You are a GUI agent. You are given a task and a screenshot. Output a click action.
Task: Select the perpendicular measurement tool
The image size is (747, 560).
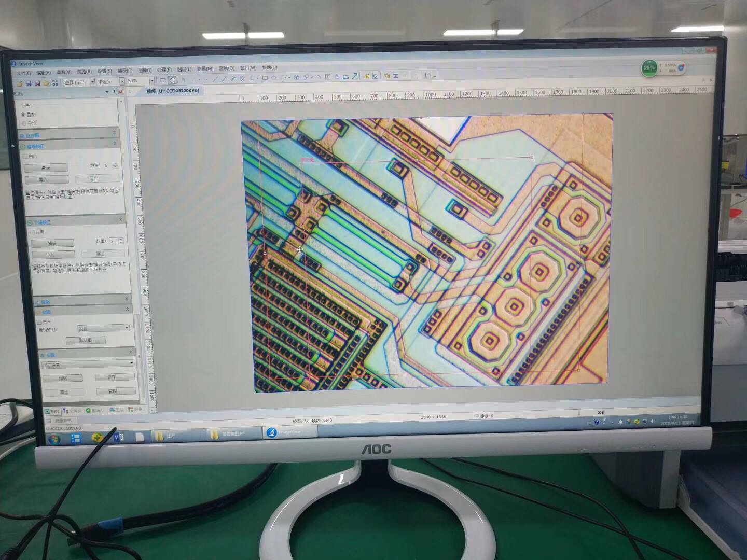pyautogui.click(x=252, y=78)
